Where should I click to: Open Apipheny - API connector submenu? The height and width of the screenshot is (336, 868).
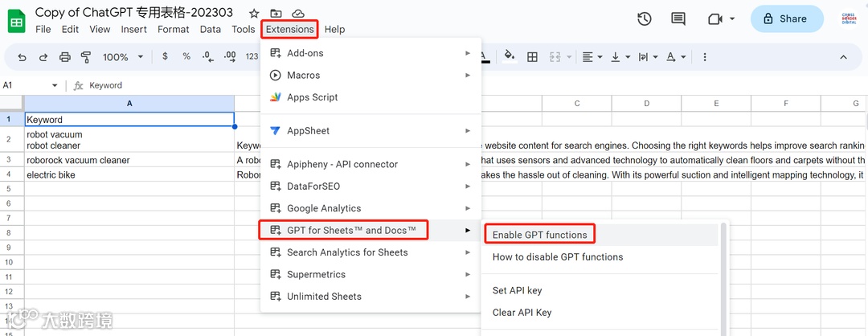(371, 164)
